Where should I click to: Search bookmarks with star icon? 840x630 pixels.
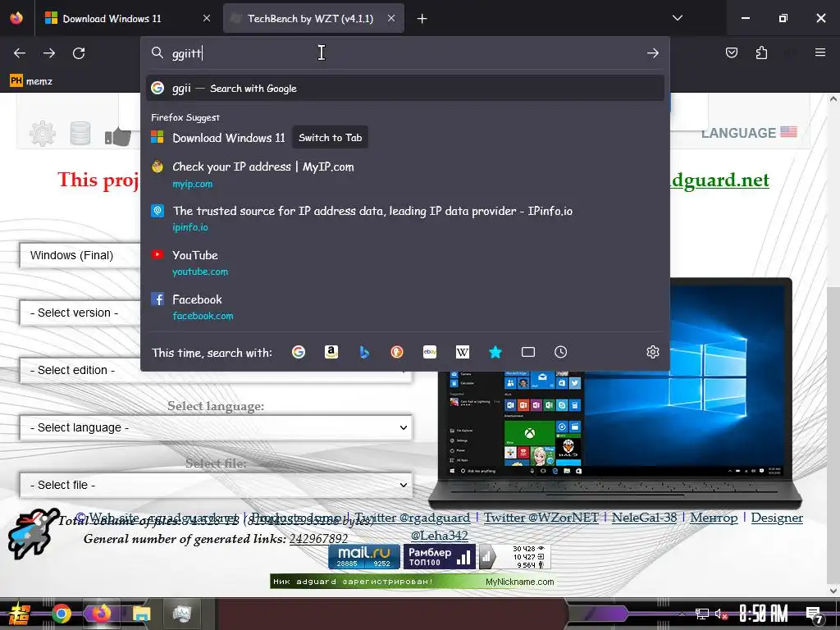coord(495,352)
